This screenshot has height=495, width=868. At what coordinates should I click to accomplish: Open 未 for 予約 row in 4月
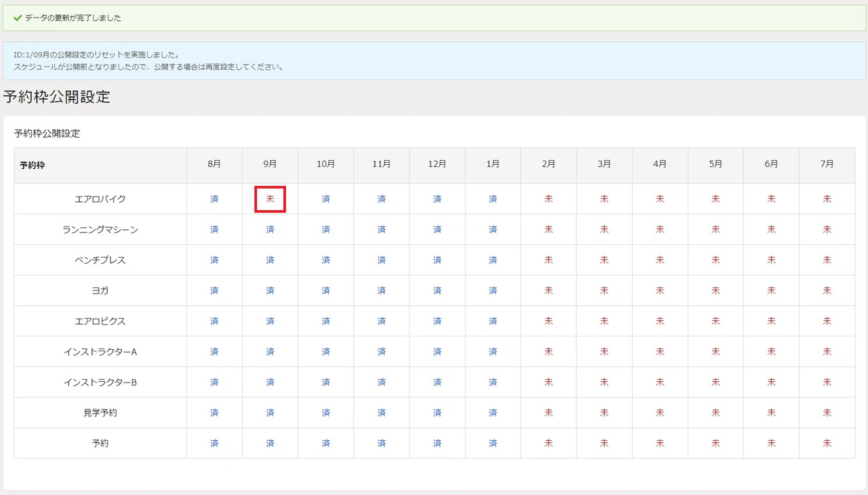pyautogui.click(x=660, y=443)
